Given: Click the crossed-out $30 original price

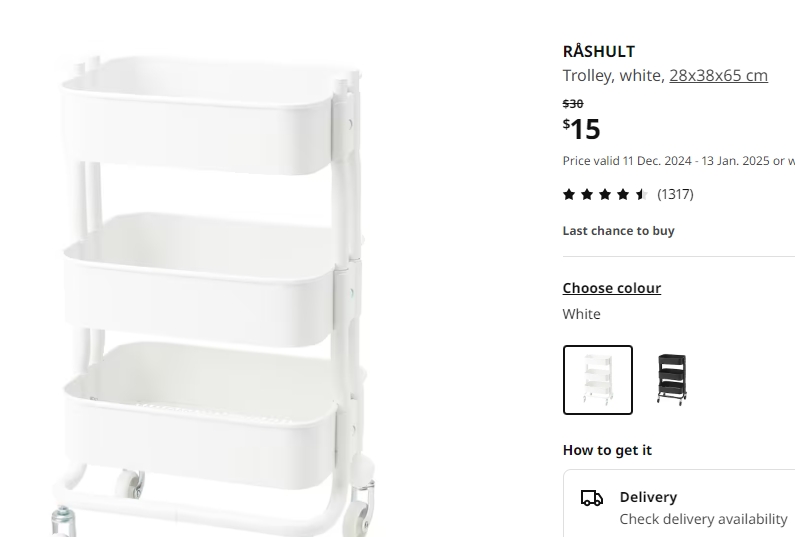Looking at the screenshot, I should tap(573, 104).
